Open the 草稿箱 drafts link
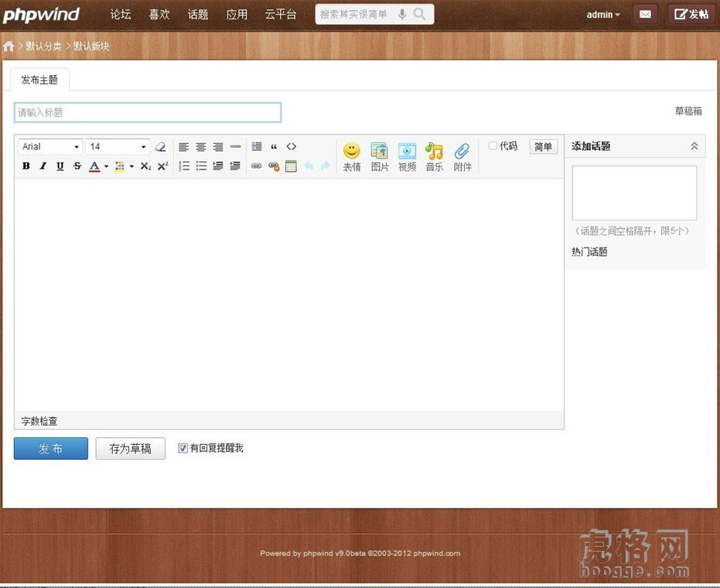The width and height of the screenshot is (720, 588). [x=688, y=111]
